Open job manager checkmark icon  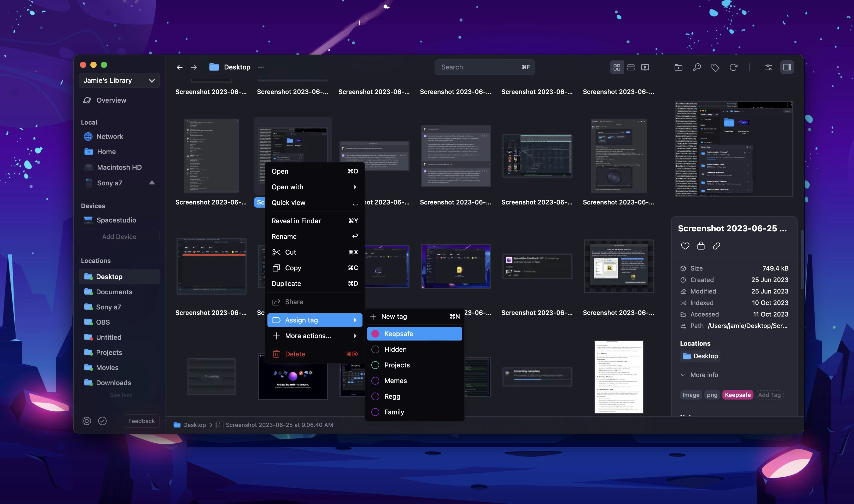click(102, 421)
